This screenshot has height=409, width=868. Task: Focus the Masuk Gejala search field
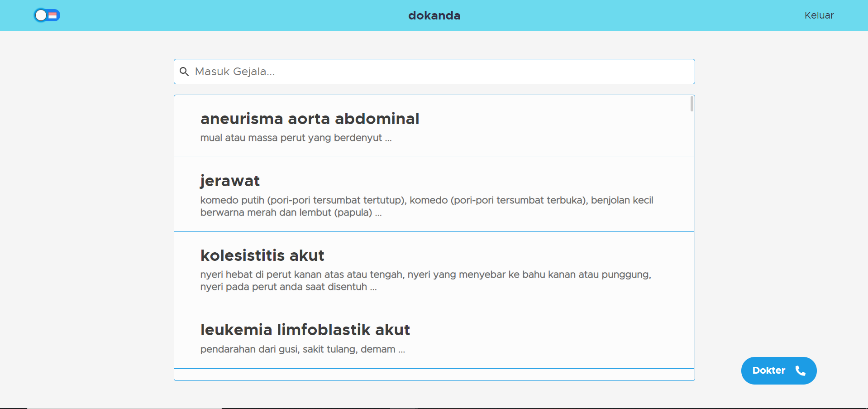tap(434, 72)
